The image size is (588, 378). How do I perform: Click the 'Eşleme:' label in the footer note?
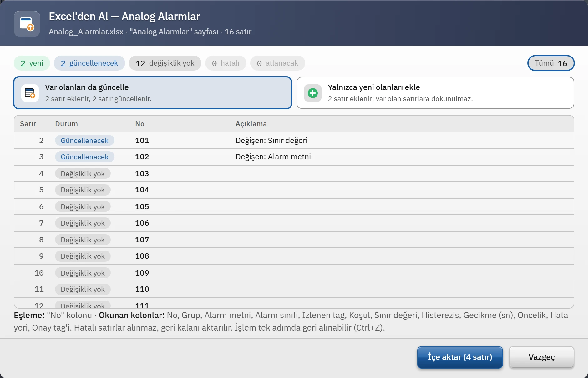[x=29, y=315]
